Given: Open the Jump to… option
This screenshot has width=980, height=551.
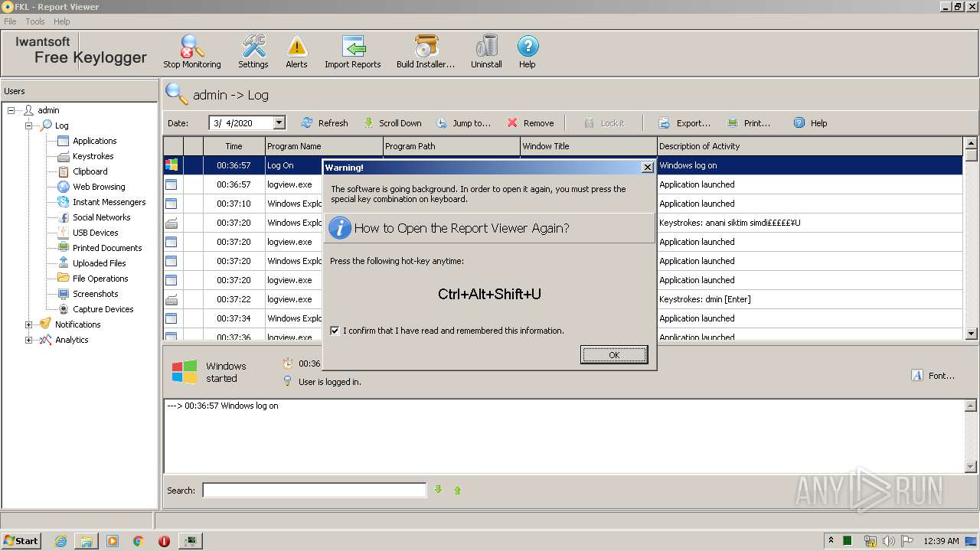Looking at the screenshot, I should [x=463, y=122].
